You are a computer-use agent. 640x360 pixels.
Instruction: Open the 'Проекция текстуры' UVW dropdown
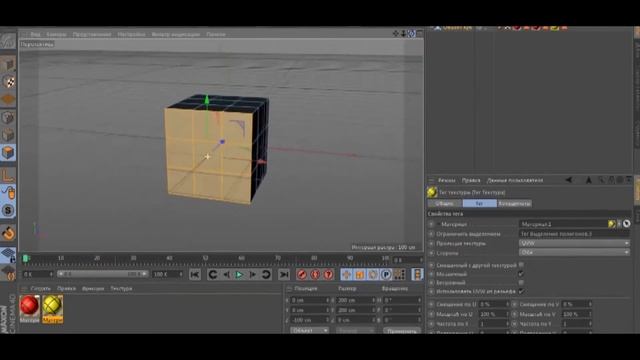(x=574, y=243)
